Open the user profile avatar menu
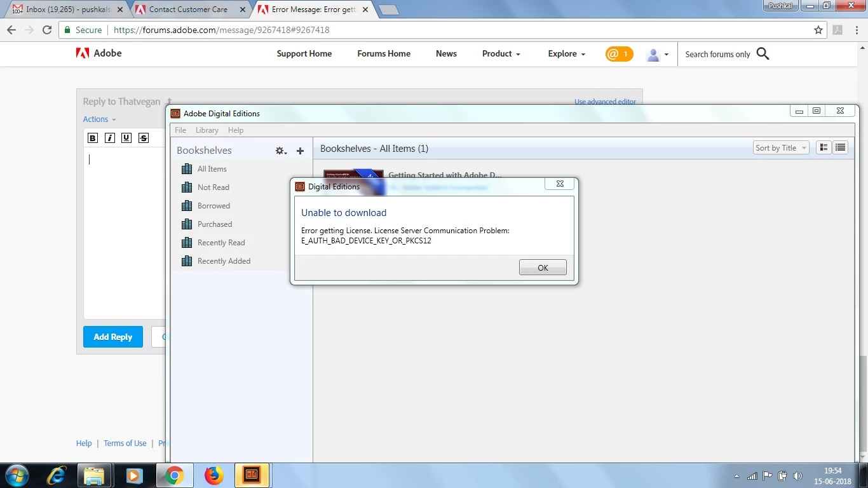Screen dimensions: 868x488 pos(657,55)
